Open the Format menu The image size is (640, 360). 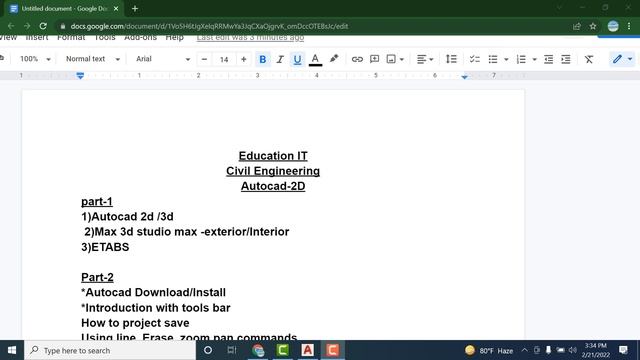pos(71,38)
